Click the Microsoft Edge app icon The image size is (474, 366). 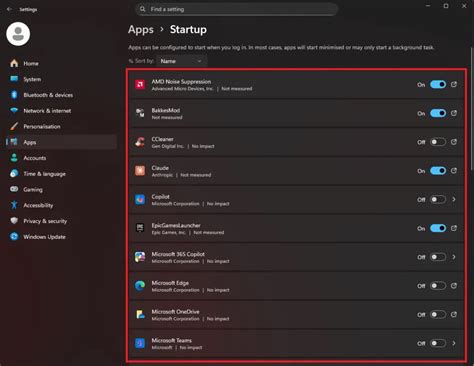tap(140, 286)
